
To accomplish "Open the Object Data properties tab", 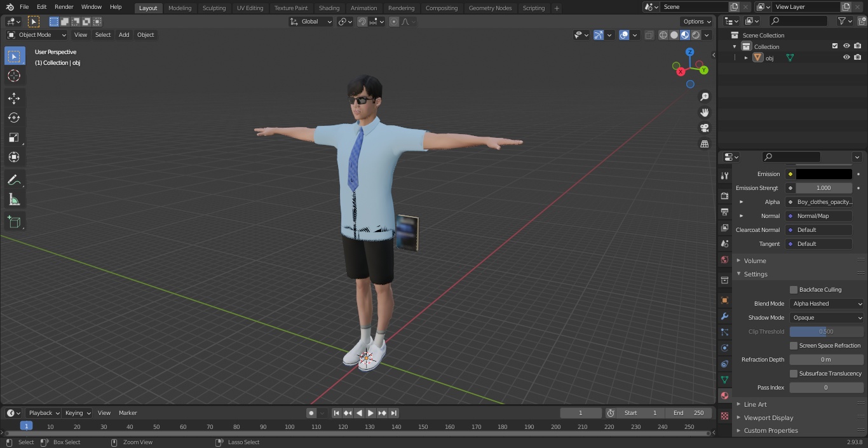I will 724,379.
